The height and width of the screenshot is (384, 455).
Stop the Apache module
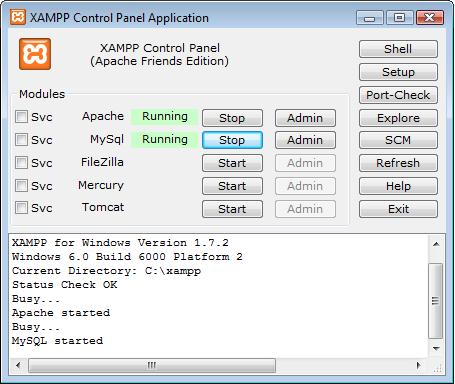232,118
